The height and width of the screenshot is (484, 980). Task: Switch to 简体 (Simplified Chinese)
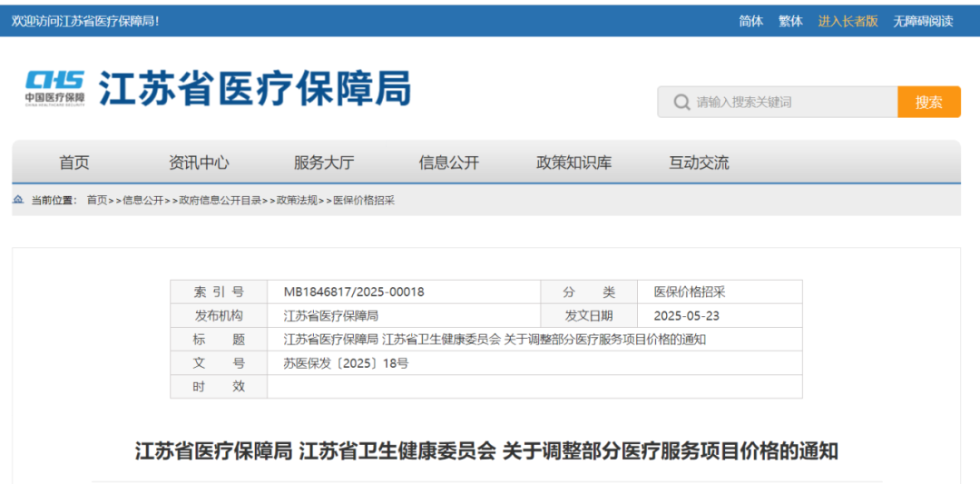(751, 21)
